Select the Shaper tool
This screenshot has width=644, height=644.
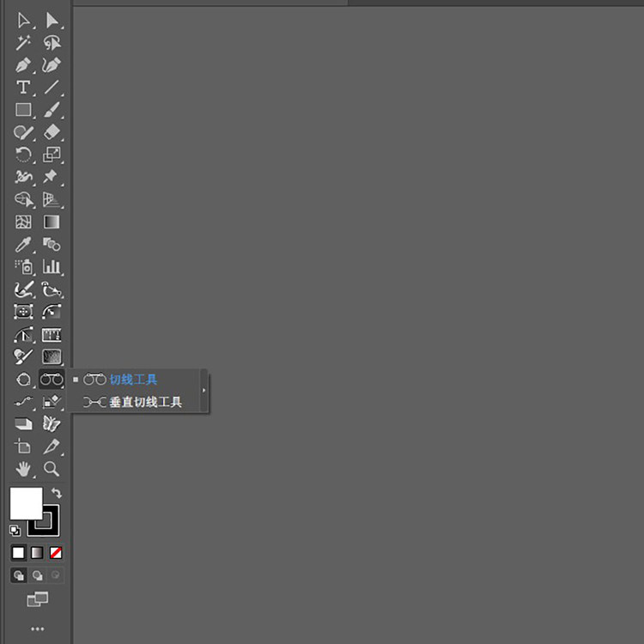[x=23, y=132]
